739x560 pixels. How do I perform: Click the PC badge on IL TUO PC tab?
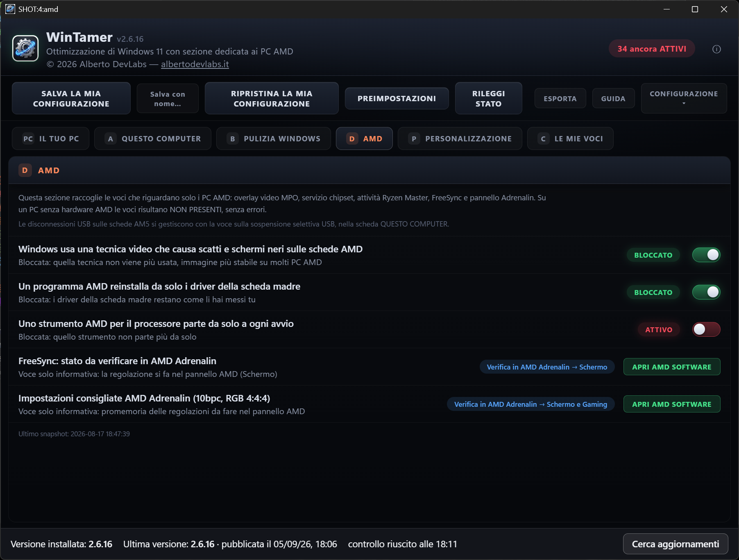pyautogui.click(x=28, y=139)
